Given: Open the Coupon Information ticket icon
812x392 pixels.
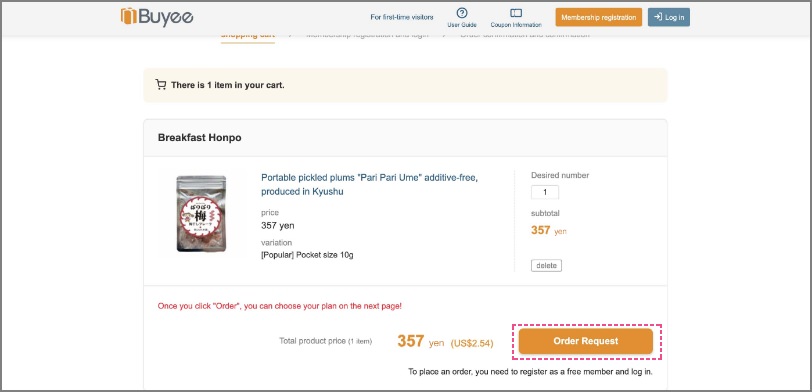Looking at the screenshot, I should coord(516,13).
